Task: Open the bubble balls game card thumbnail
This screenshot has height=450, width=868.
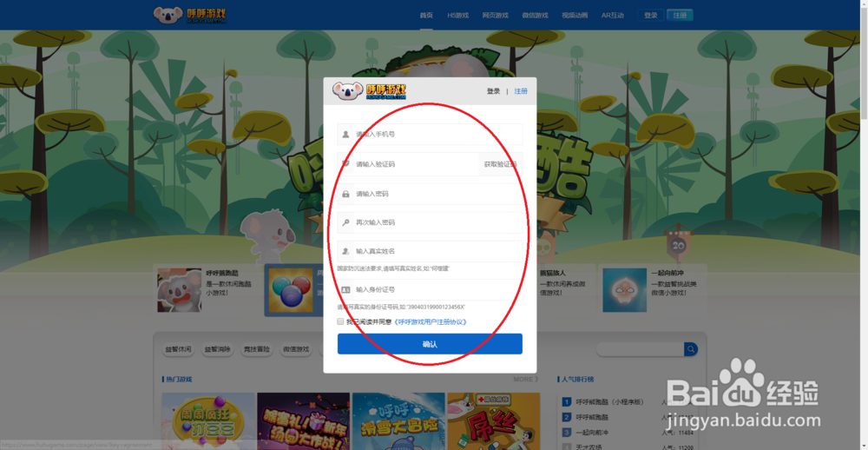Action: tap(291, 290)
